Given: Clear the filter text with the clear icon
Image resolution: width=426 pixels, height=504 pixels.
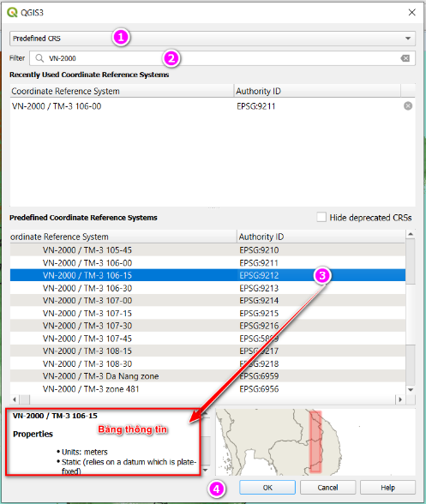Looking at the screenshot, I should (405, 58).
